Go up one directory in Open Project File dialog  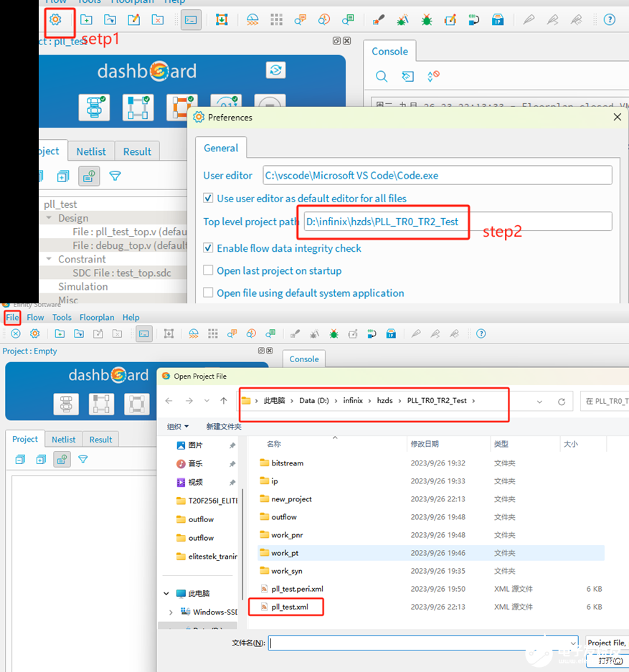(x=224, y=401)
